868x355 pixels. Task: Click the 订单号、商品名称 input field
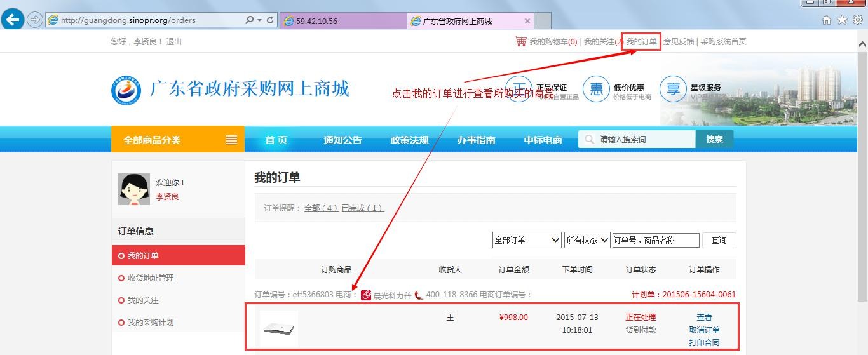[656, 240]
